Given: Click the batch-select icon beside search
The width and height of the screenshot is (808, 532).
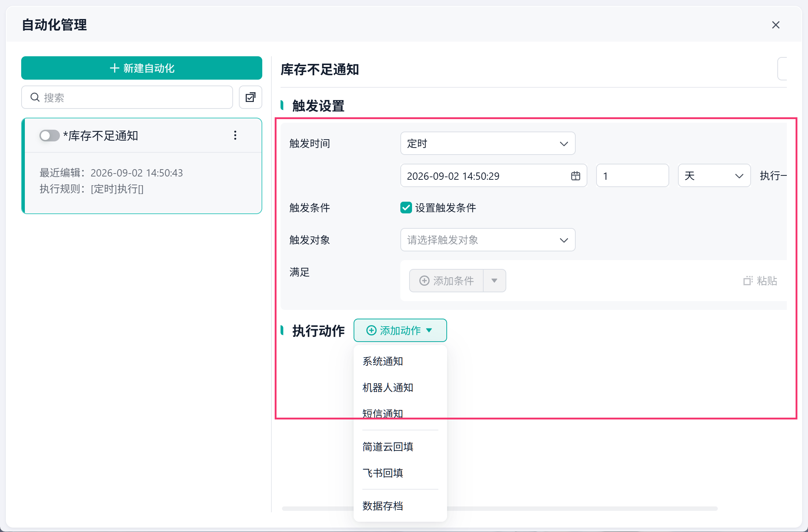Looking at the screenshot, I should pos(251,97).
